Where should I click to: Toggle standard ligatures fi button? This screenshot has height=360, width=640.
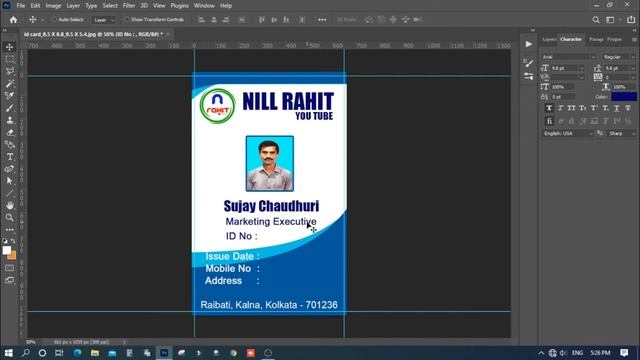click(549, 121)
